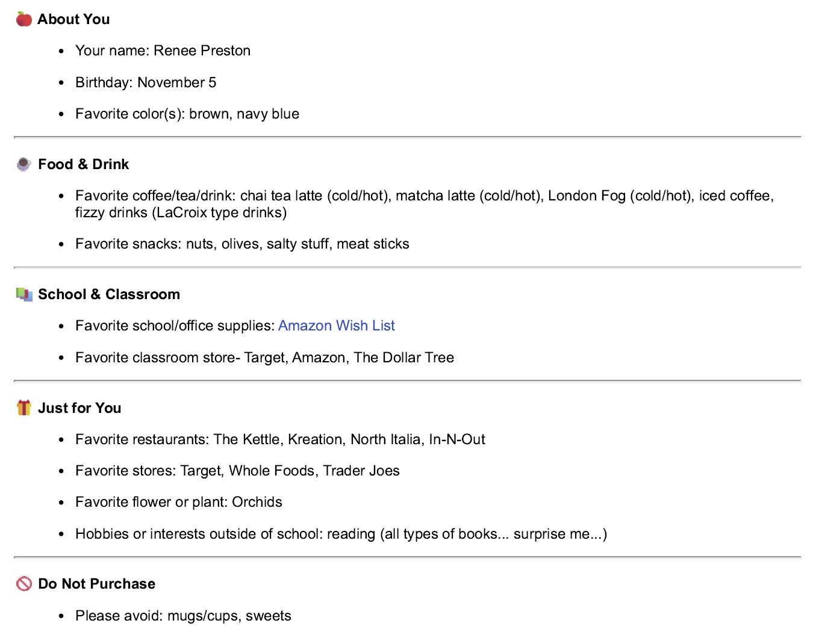Click the Favorite restaurants line

[280, 439]
